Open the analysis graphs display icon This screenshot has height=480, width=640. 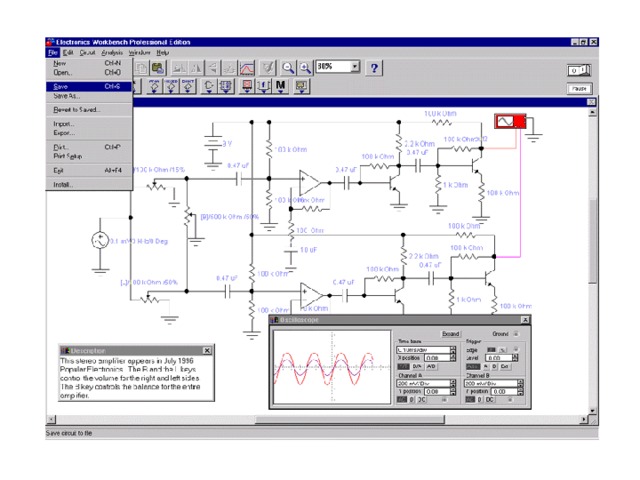[247, 68]
